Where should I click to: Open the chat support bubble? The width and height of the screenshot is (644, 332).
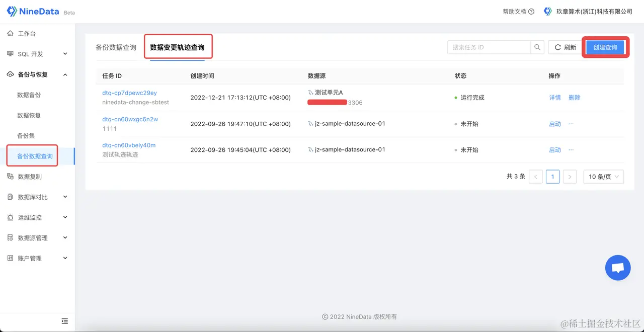point(618,267)
